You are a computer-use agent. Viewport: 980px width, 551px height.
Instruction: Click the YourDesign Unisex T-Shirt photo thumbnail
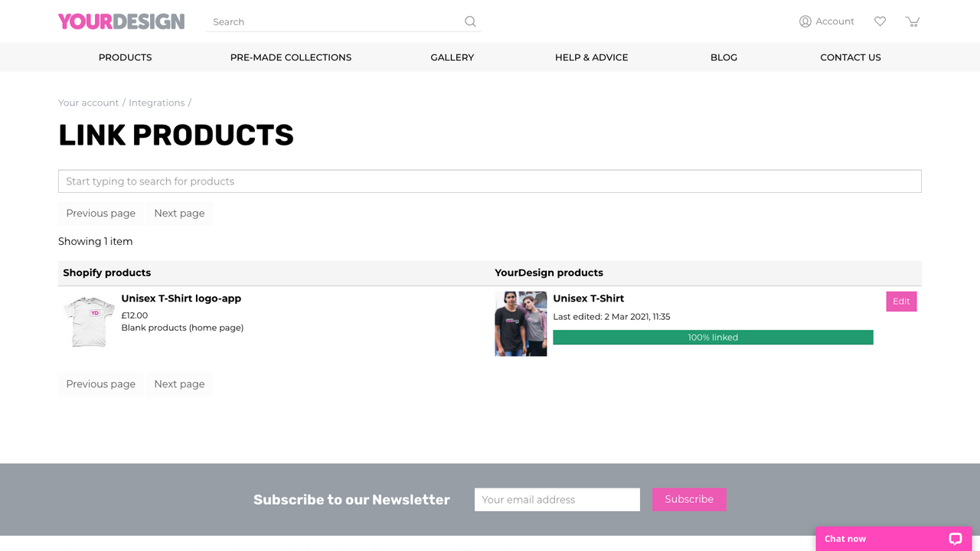(521, 324)
